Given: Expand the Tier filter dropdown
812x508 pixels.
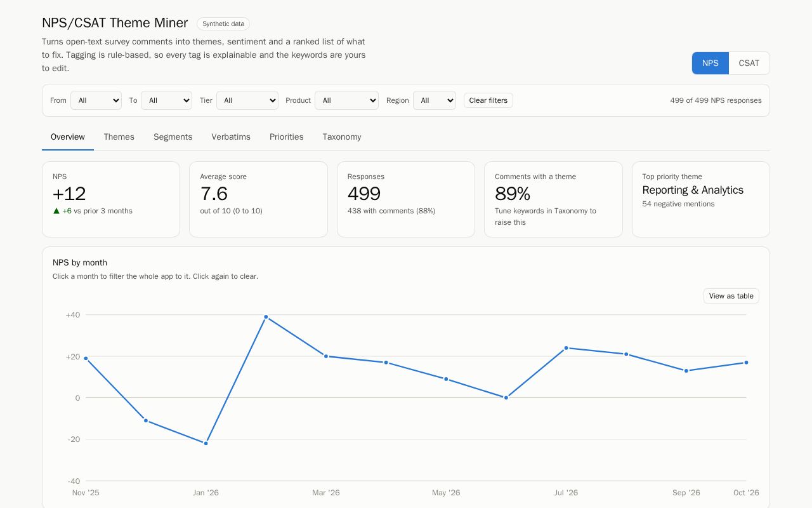Looking at the screenshot, I should [x=247, y=100].
